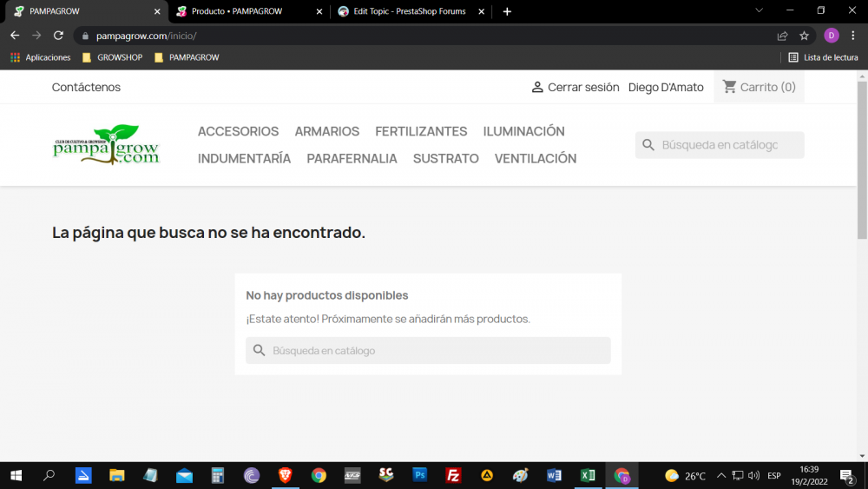The width and height of the screenshot is (868, 489).
Task: Click the browser back arrow
Action: click(15, 36)
